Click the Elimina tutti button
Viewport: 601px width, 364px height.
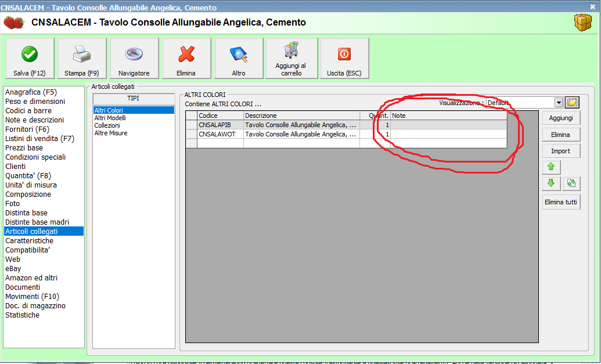[561, 202]
